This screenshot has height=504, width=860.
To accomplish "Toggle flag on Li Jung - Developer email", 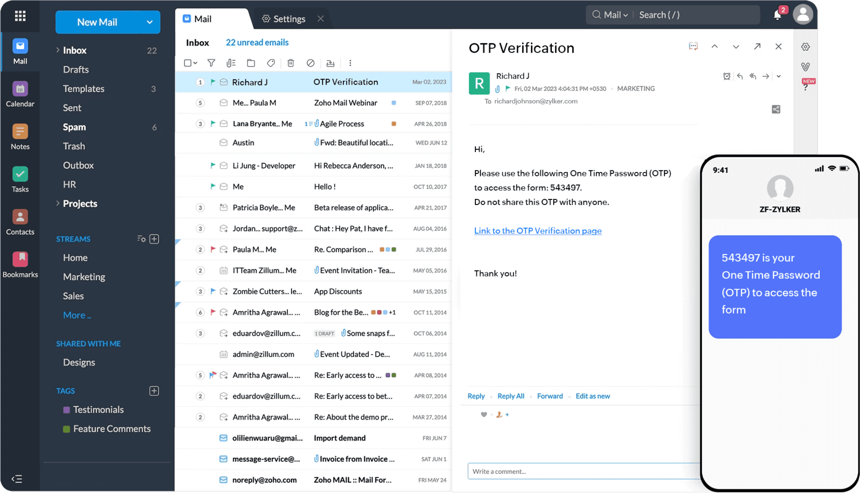I will click(213, 165).
